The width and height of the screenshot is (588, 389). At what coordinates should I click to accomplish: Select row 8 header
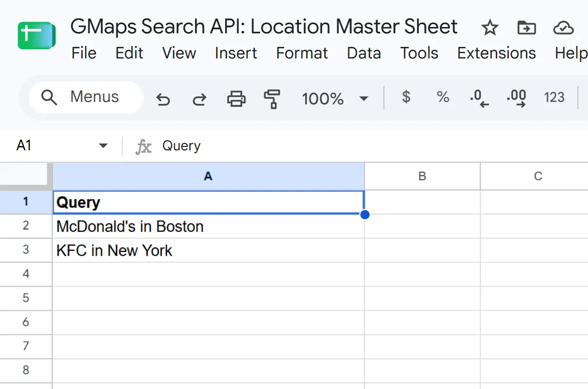[26, 371]
